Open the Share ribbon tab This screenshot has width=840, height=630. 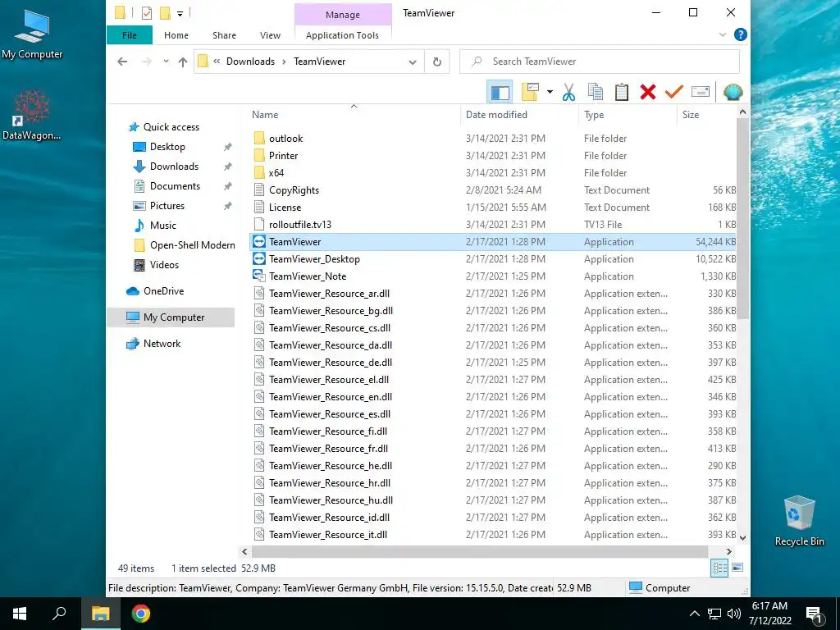tap(224, 34)
